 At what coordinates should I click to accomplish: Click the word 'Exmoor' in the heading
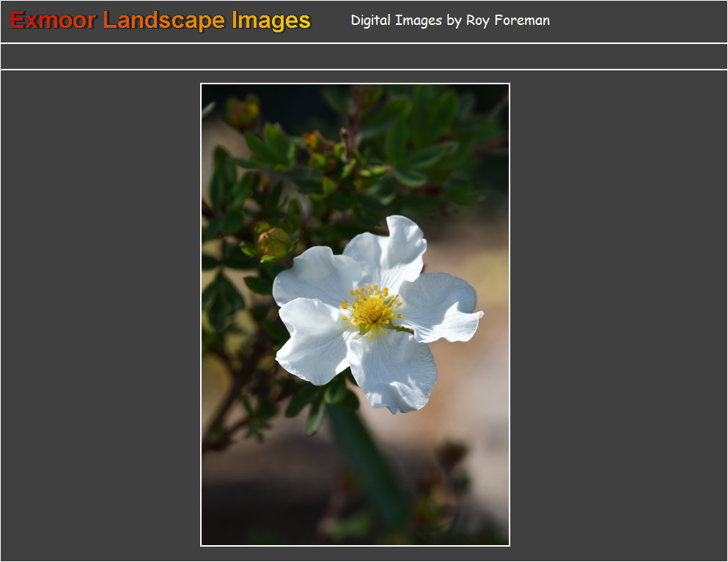[x=53, y=21]
